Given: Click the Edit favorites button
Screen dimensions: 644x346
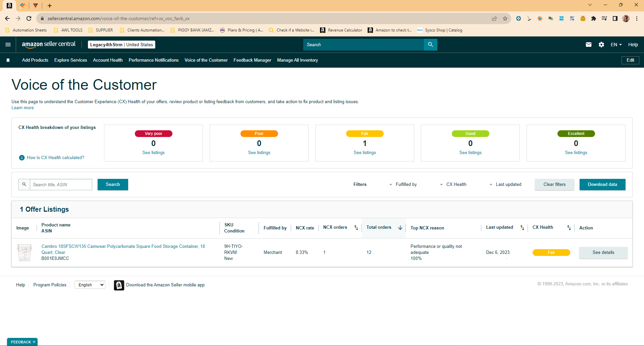Looking at the screenshot, I should click(x=630, y=60).
